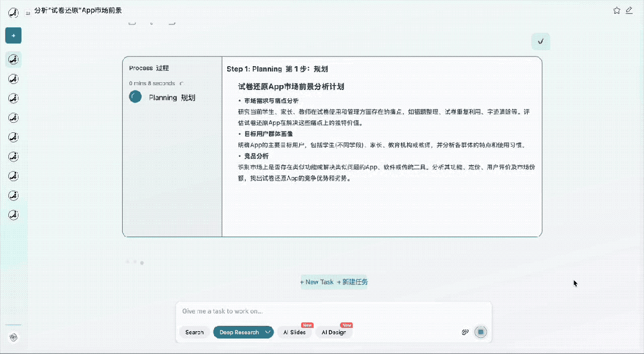This screenshot has width=644, height=354.
Task: Click the plus new chat button in sidebar
Action: click(x=13, y=36)
